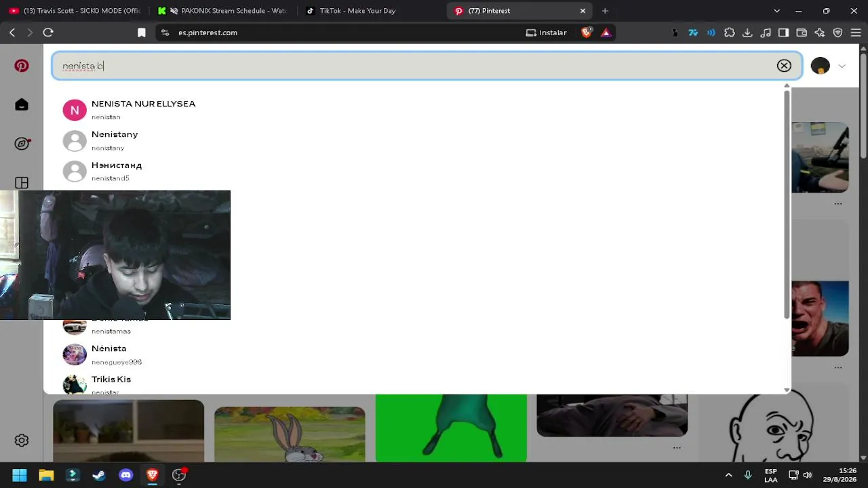
Task: Reload the Pinterest page
Action: point(48,33)
